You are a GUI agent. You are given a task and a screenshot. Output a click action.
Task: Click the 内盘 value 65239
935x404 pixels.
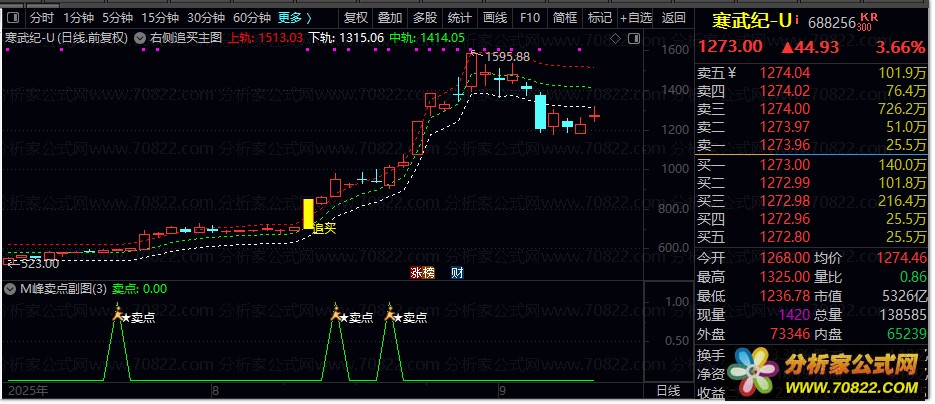coord(906,334)
